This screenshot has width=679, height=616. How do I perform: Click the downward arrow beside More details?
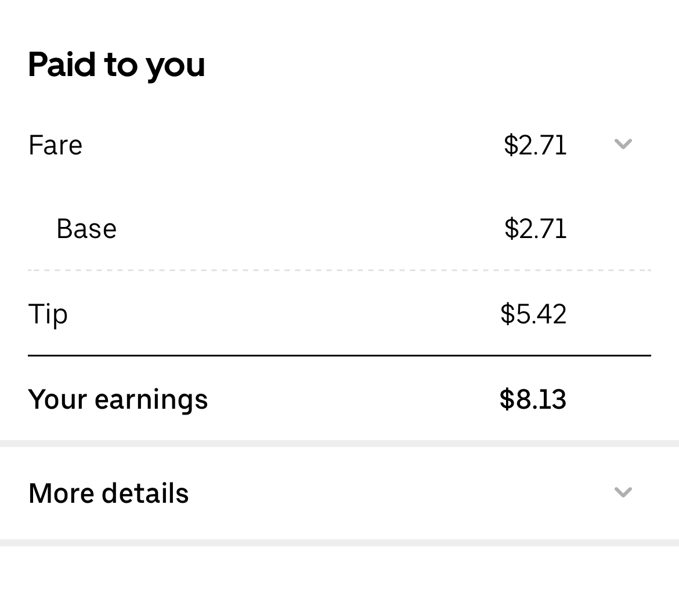(x=623, y=492)
